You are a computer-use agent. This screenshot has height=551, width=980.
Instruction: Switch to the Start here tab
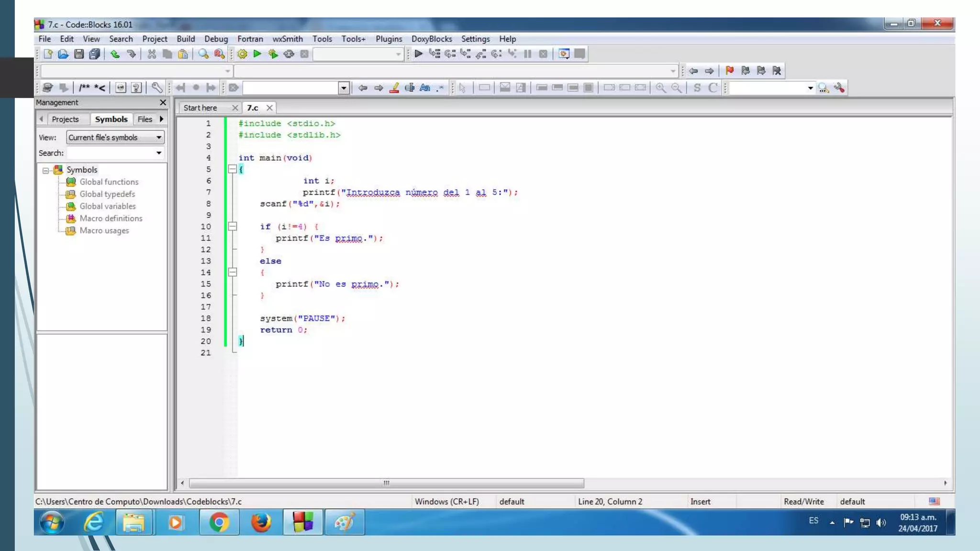tap(200, 108)
